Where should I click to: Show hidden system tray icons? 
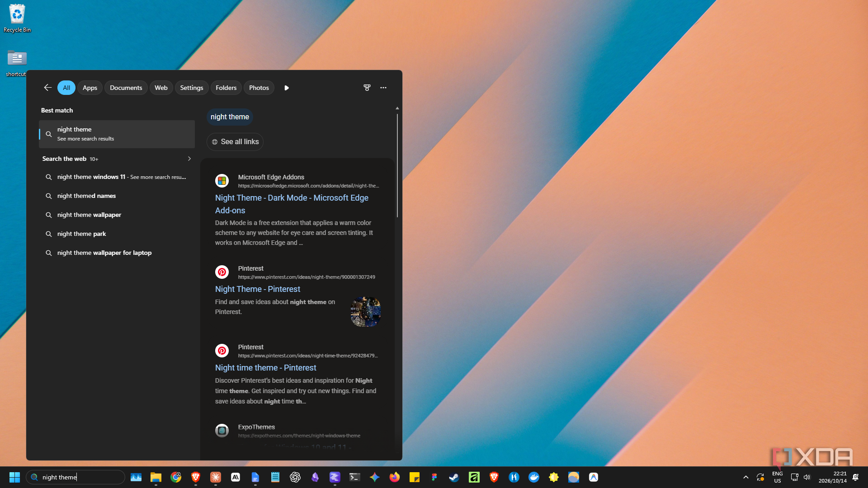[x=746, y=477]
